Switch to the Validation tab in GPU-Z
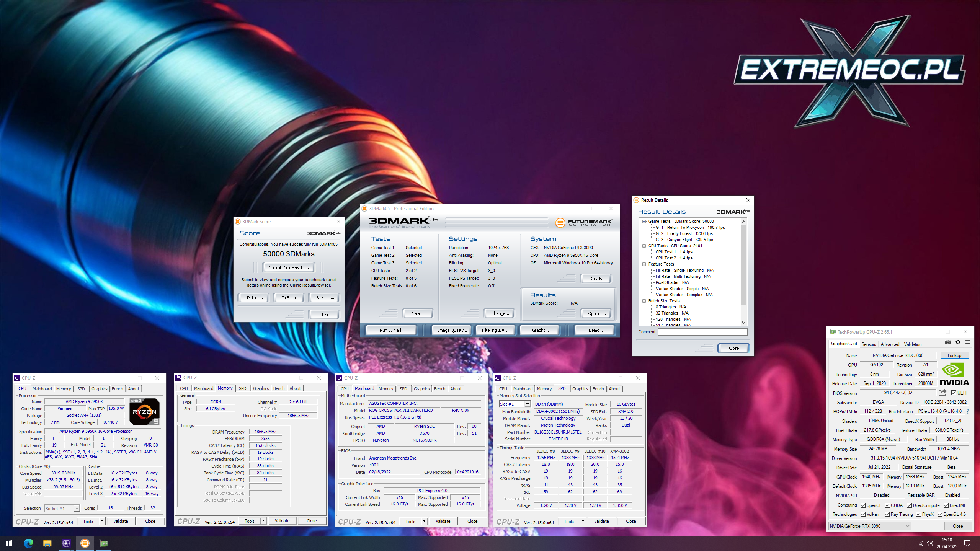The height and width of the screenshot is (551, 980). click(x=913, y=344)
